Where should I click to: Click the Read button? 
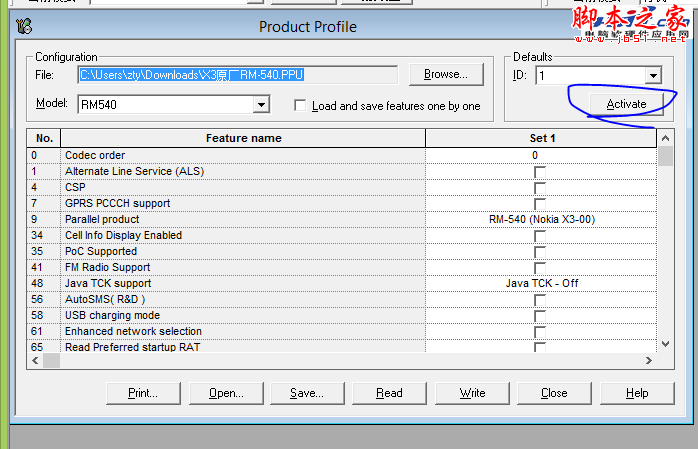(389, 393)
